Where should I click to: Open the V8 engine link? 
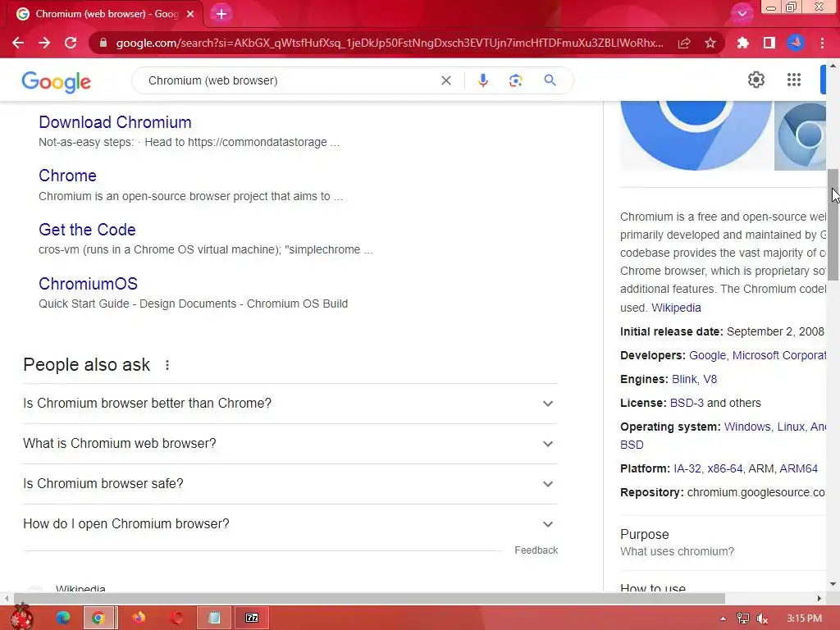coord(710,379)
